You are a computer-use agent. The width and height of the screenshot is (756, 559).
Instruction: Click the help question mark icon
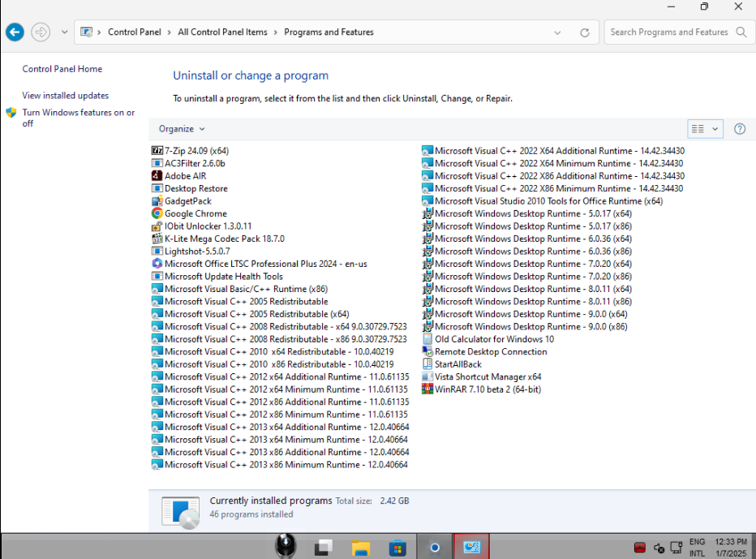tap(740, 129)
